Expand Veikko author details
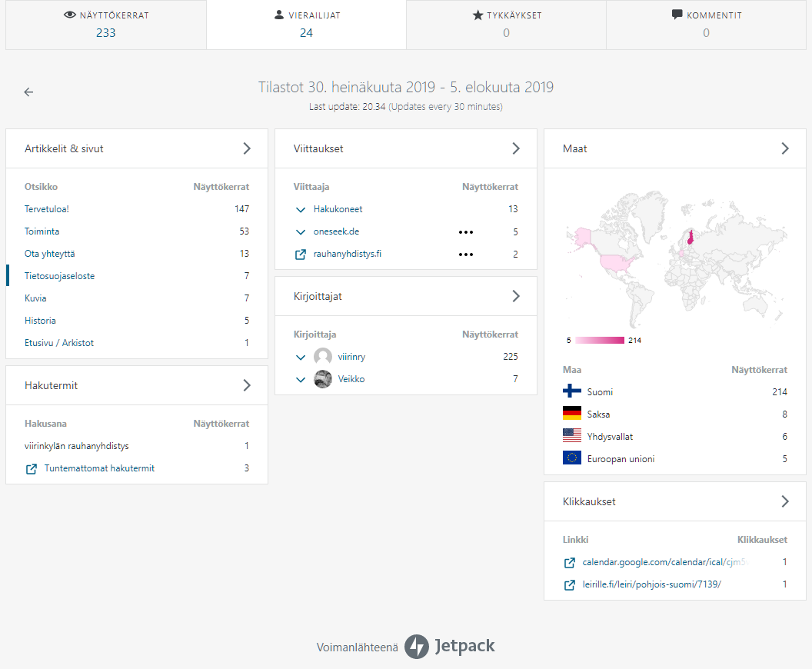 301,380
